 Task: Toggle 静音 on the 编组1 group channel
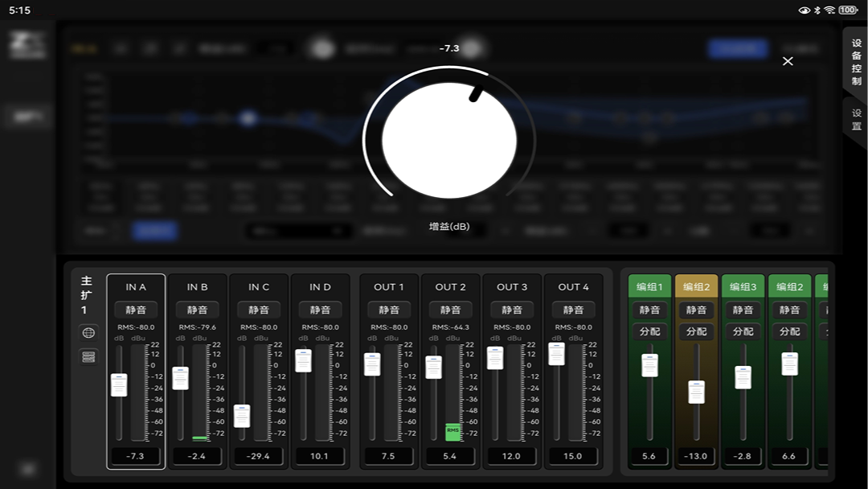[x=649, y=309]
